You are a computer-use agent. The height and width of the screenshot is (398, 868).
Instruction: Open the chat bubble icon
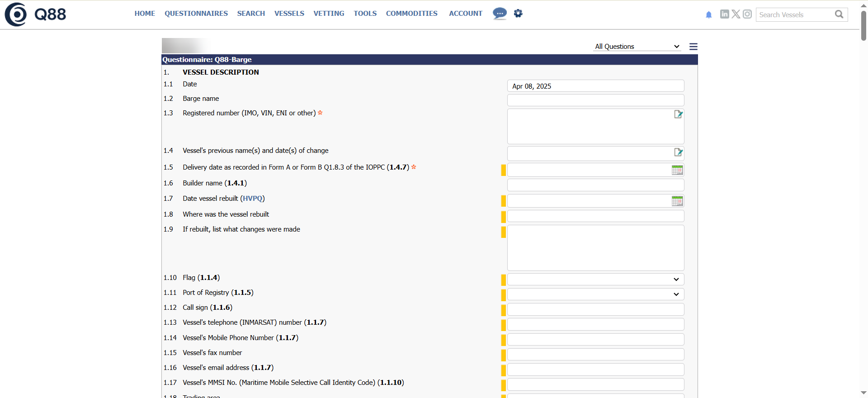[x=500, y=14]
